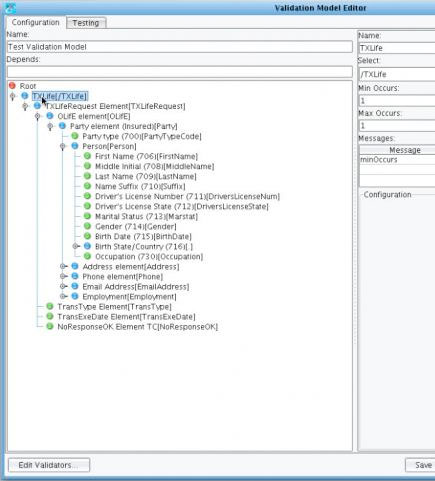Click the blue icon beside Person[Person]

coord(75,146)
